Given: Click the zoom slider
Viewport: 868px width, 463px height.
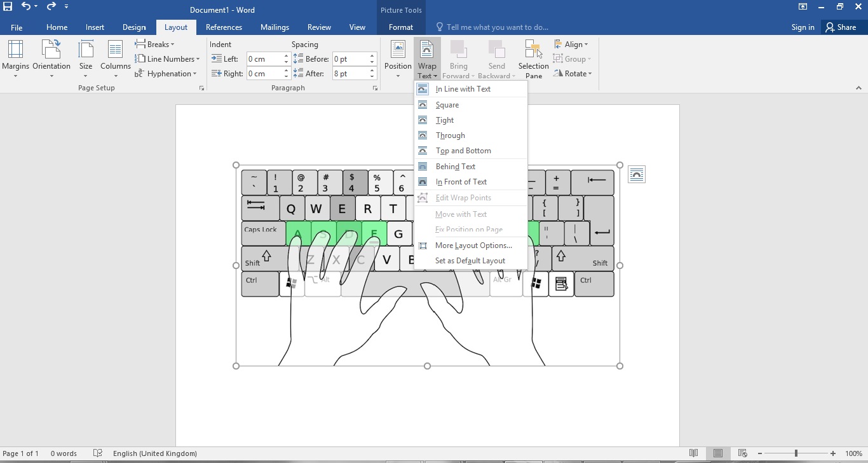Looking at the screenshot, I should click(x=796, y=453).
